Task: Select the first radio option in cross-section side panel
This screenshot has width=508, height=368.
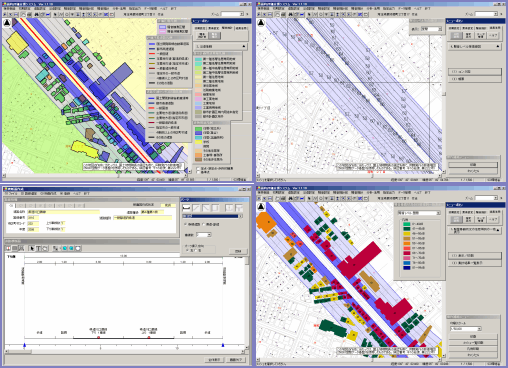Action: (x=186, y=224)
